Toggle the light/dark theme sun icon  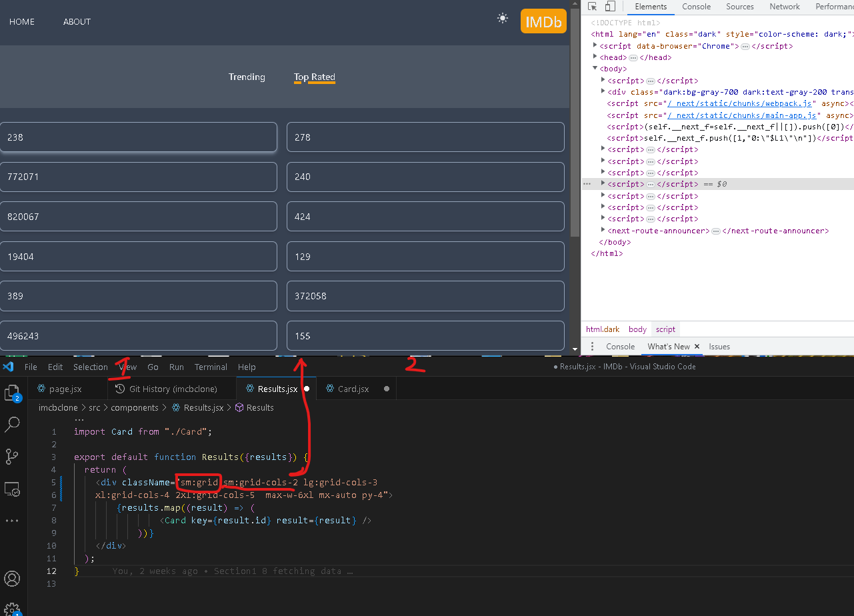503,19
